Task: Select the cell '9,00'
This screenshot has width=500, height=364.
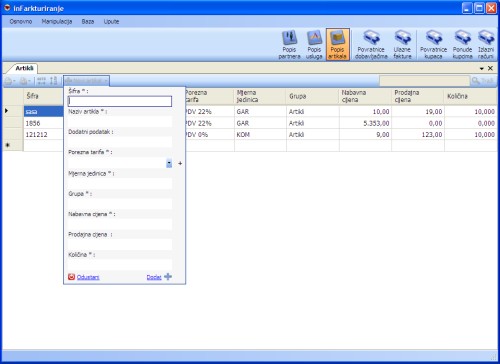Action: [x=365, y=135]
